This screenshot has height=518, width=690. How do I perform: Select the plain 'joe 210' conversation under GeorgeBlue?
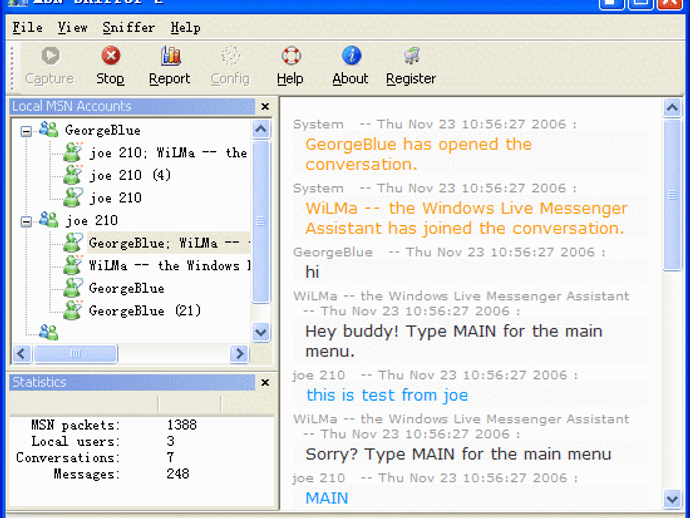pyautogui.click(x=116, y=198)
